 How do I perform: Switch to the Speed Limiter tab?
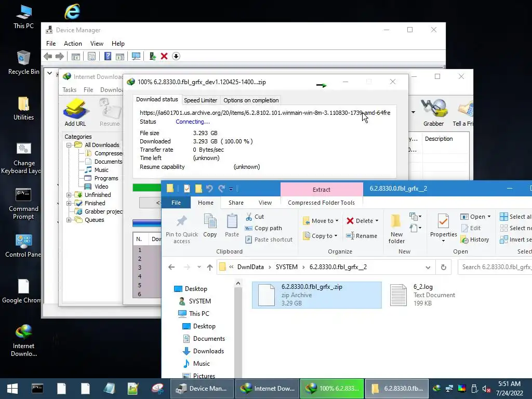201,100
